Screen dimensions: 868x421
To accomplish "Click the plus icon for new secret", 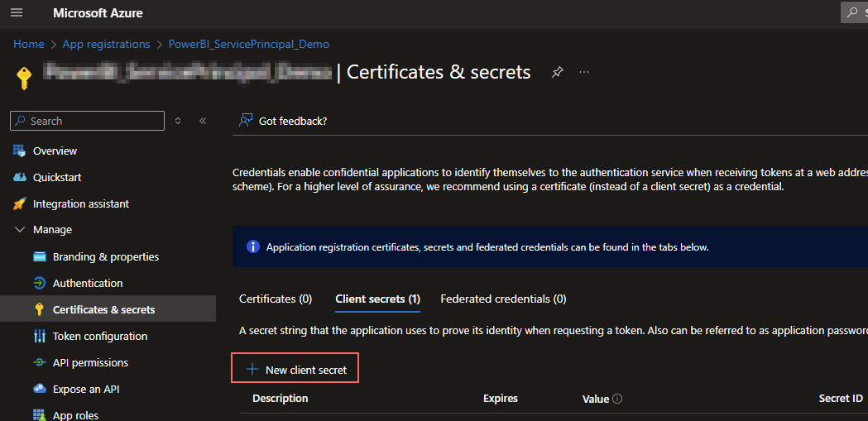I will (x=252, y=370).
